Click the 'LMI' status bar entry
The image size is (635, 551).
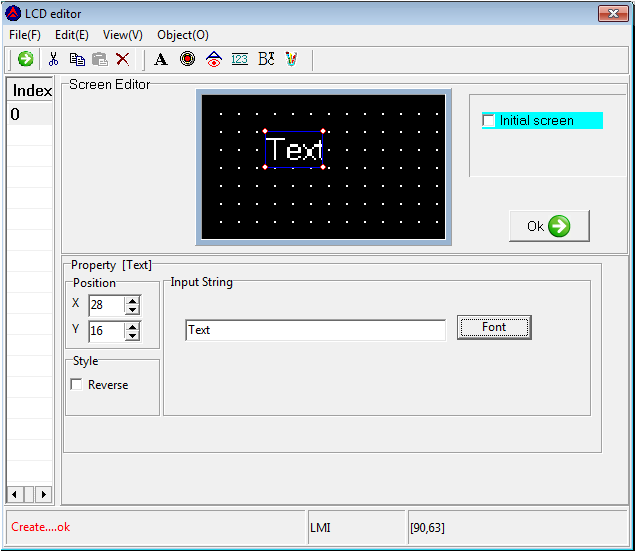point(320,528)
